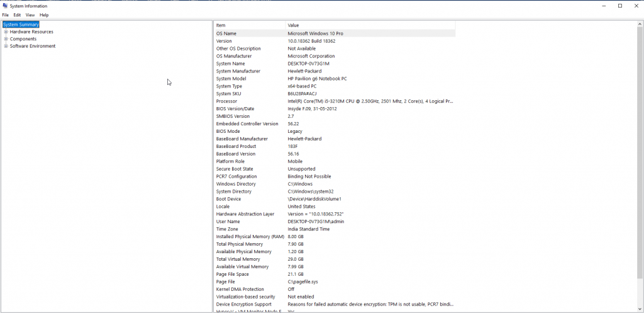
Task: Select Installed Physical Memory (RAM) row
Action: pos(335,237)
